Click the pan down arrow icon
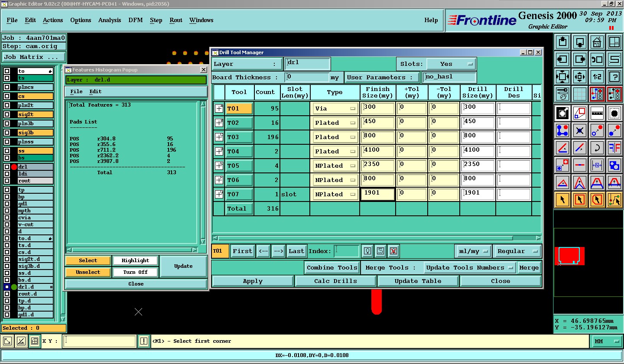Viewport: 624px width, 364px height. 580,42
